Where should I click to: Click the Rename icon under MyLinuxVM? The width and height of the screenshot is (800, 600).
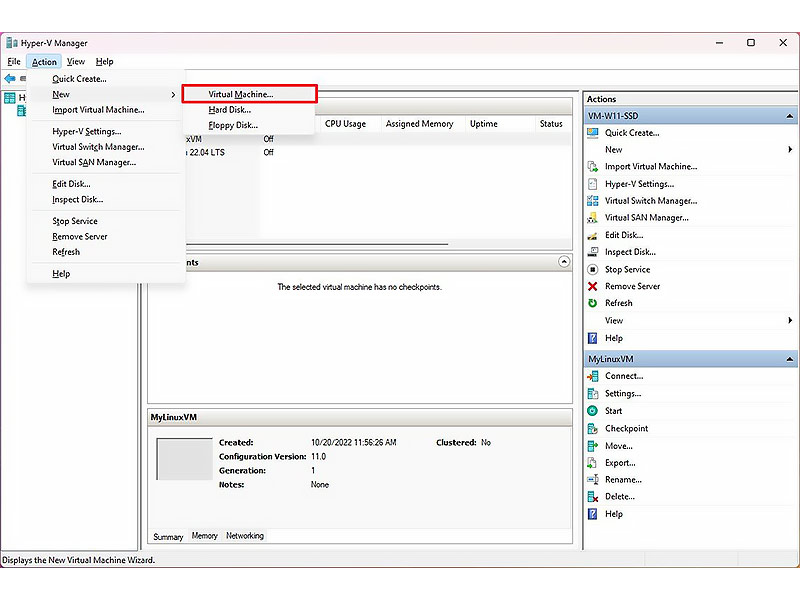[x=592, y=480]
